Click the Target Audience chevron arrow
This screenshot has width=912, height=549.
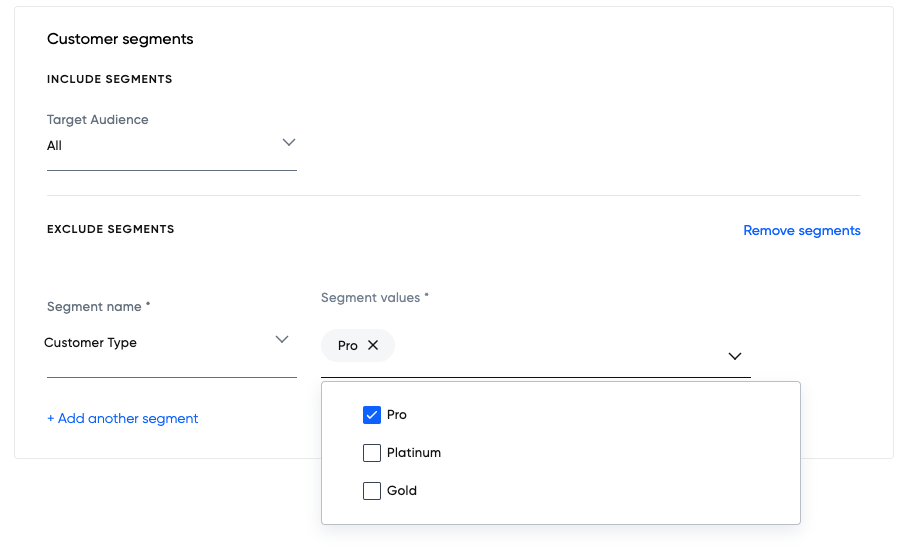tap(289, 143)
